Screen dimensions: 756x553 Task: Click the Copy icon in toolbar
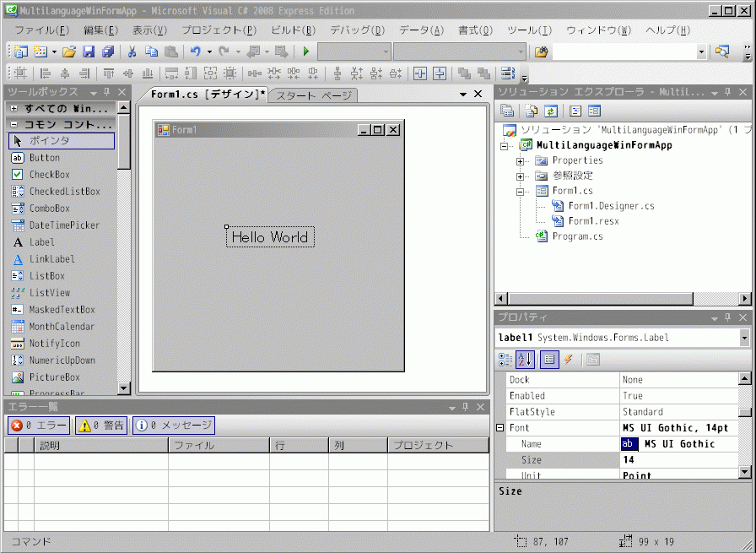[x=151, y=52]
